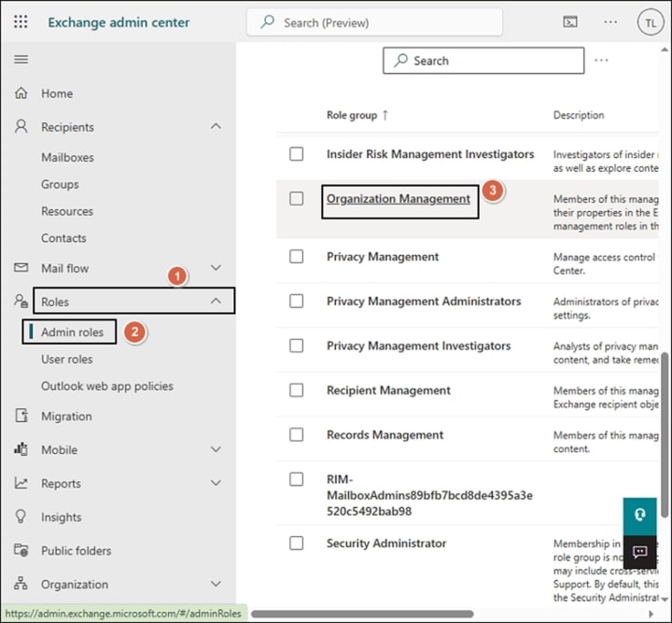The width and height of the screenshot is (672, 623).
Task: Click the Insights lightbulb icon
Action: pos(21,517)
